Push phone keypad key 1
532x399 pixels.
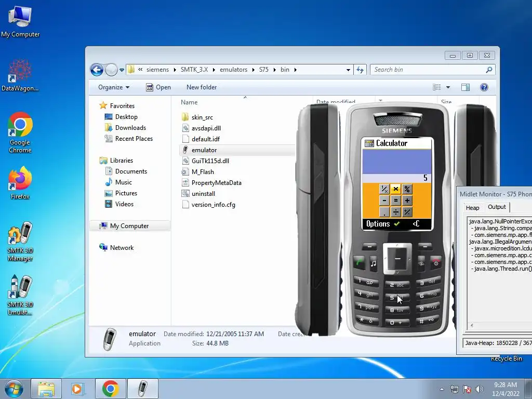(x=366, y=282)
